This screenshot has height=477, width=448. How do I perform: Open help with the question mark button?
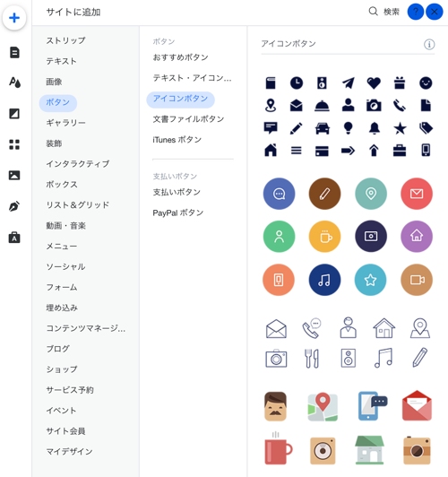coord(416,12)
